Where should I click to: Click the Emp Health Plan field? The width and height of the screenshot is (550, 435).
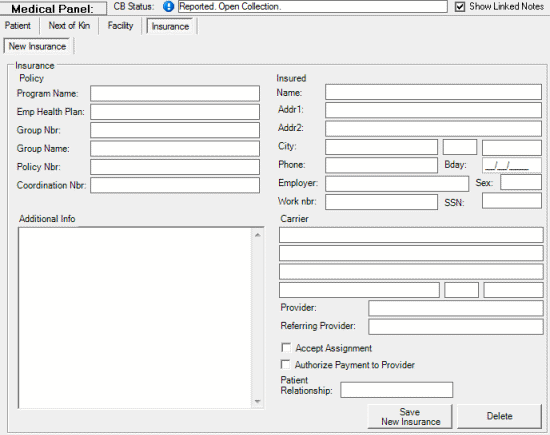click(175, 112)
